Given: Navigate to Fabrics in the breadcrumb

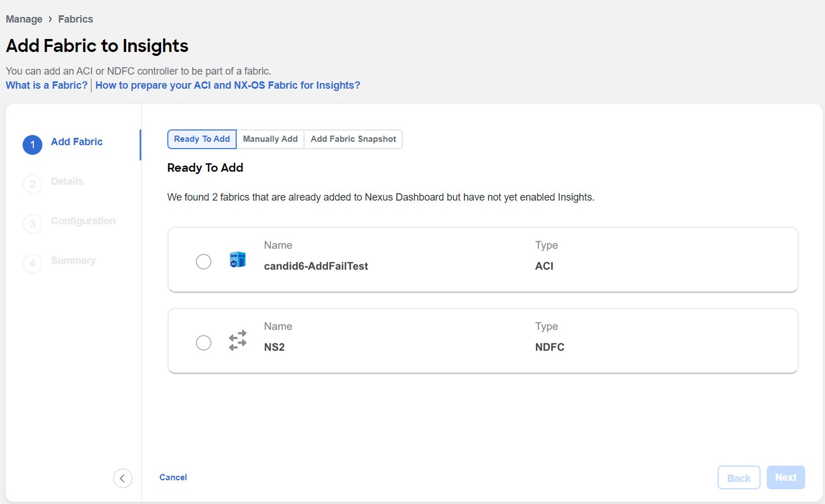Looking at the screenshot, I should (76, 19).
